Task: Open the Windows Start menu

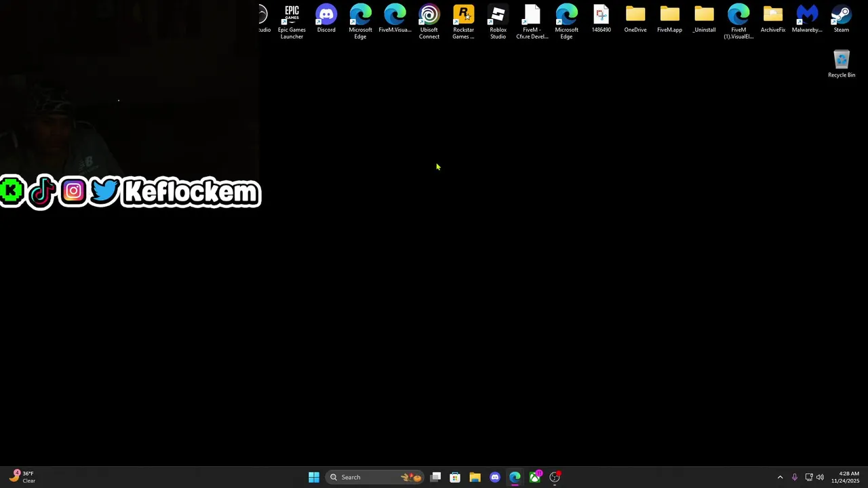Action: point(314,477)
